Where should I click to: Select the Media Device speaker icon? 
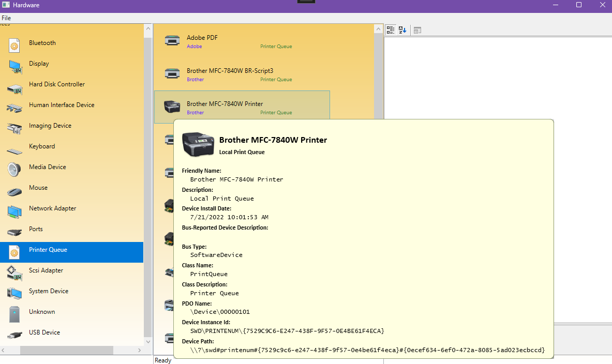click(x=14, y=170)
